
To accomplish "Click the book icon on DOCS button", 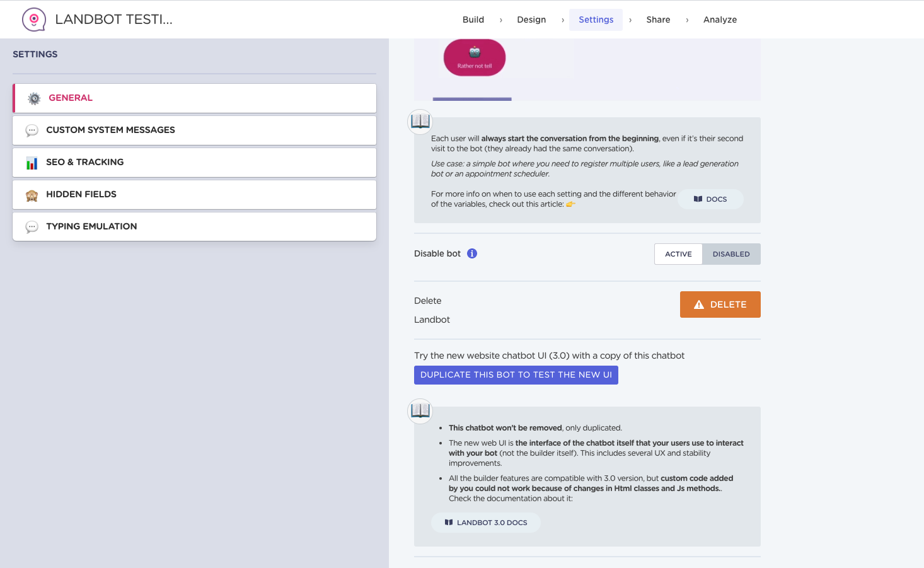I will [x=698, y=199].
